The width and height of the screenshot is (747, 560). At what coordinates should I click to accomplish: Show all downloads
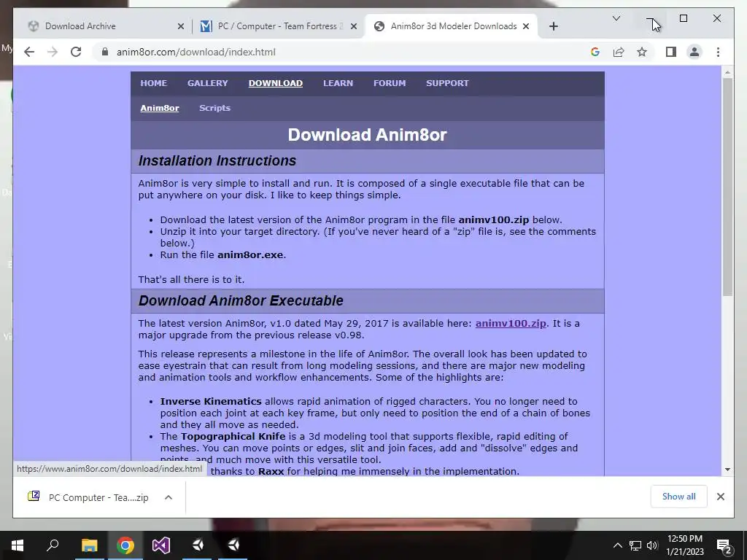[678, 497]
